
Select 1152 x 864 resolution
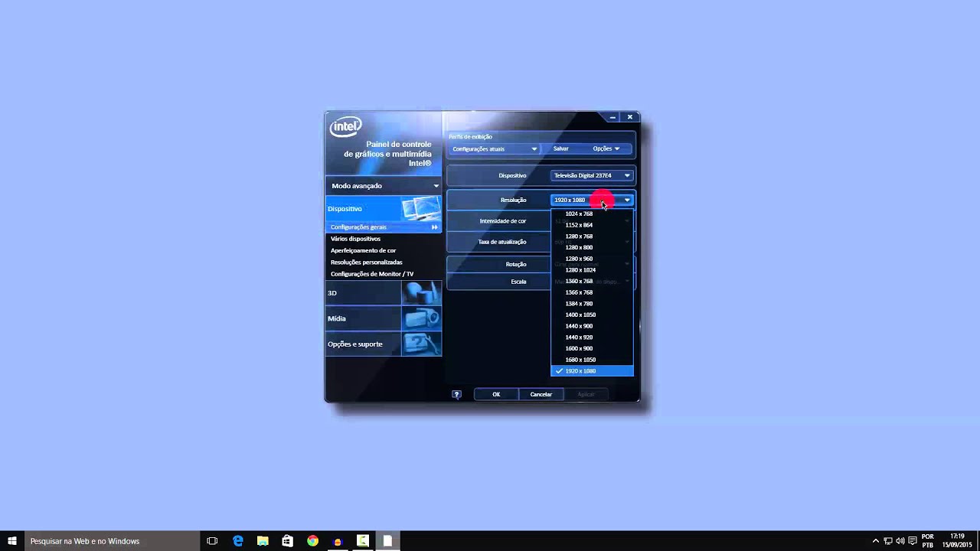pyautogui.click(x=592, y=225)
